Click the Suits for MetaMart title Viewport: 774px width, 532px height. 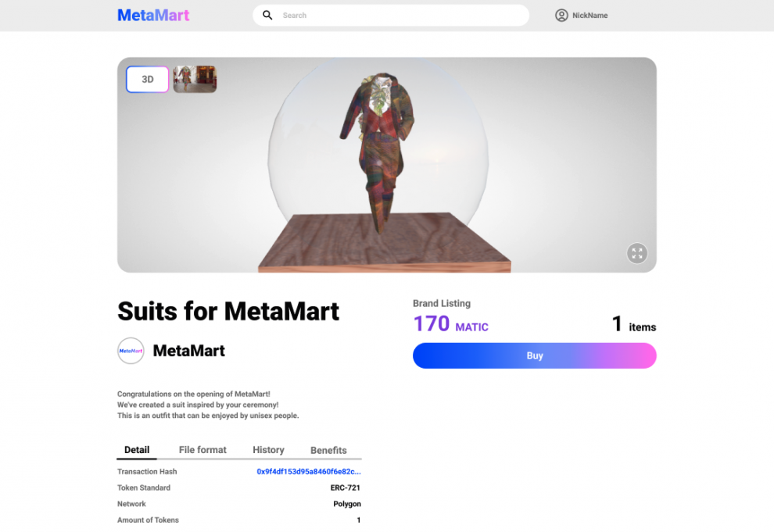(228, 311)
